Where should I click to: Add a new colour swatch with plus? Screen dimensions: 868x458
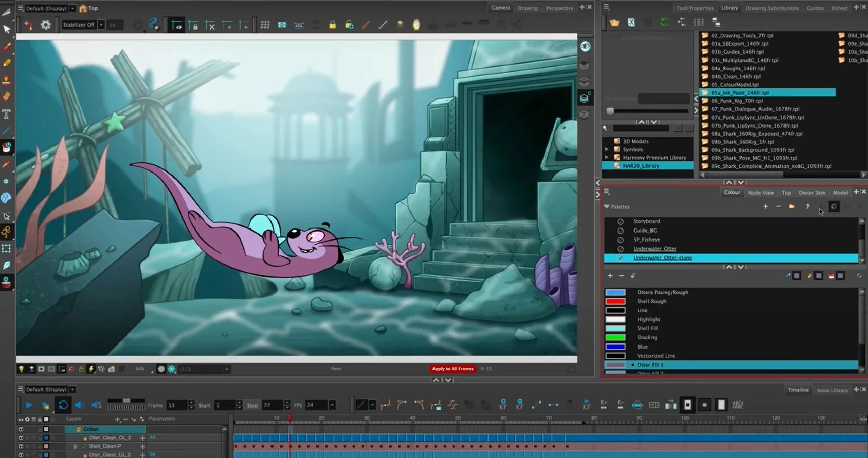(610, 276)
